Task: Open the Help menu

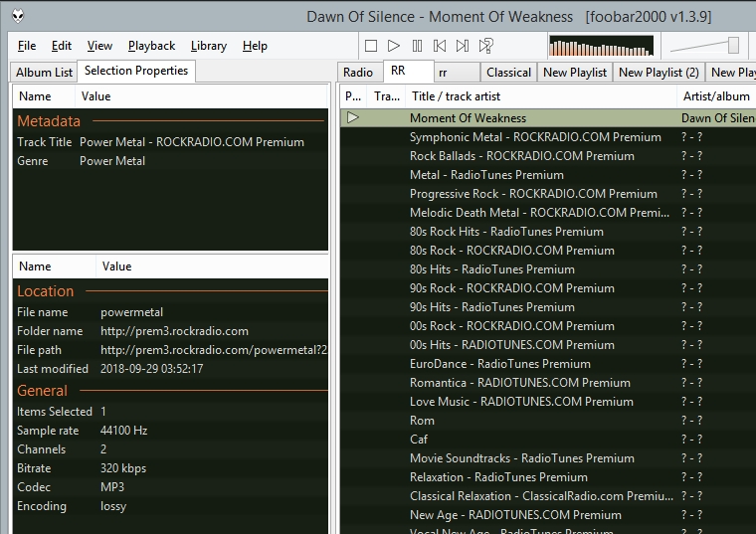Action: [x=255, y=46]
